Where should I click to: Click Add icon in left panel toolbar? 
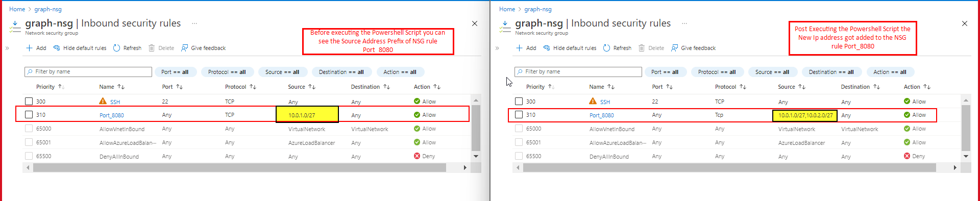coord(29,48)
